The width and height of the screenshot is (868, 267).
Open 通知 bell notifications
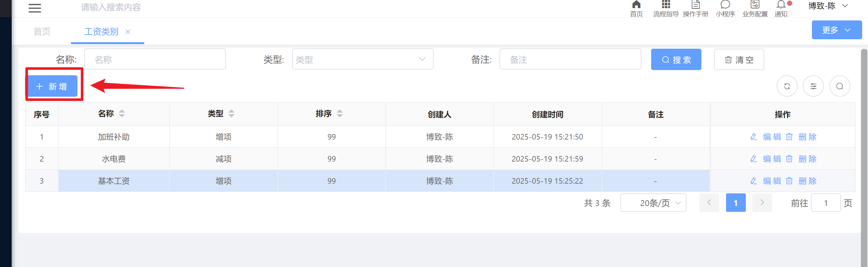click(781, 9)
